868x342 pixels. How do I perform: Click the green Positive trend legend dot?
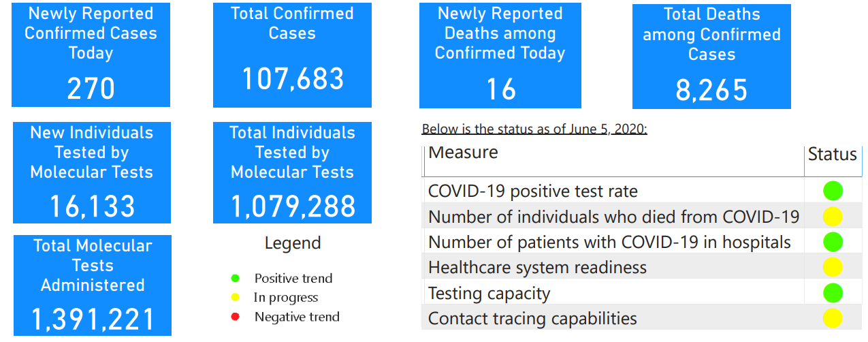pos(236,278)
